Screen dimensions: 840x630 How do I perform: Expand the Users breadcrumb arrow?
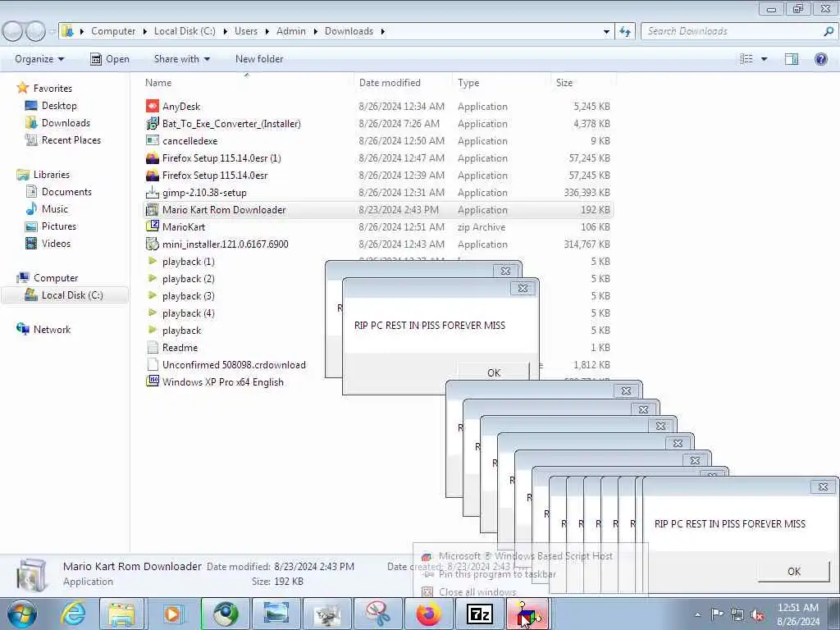coord(267,31)
